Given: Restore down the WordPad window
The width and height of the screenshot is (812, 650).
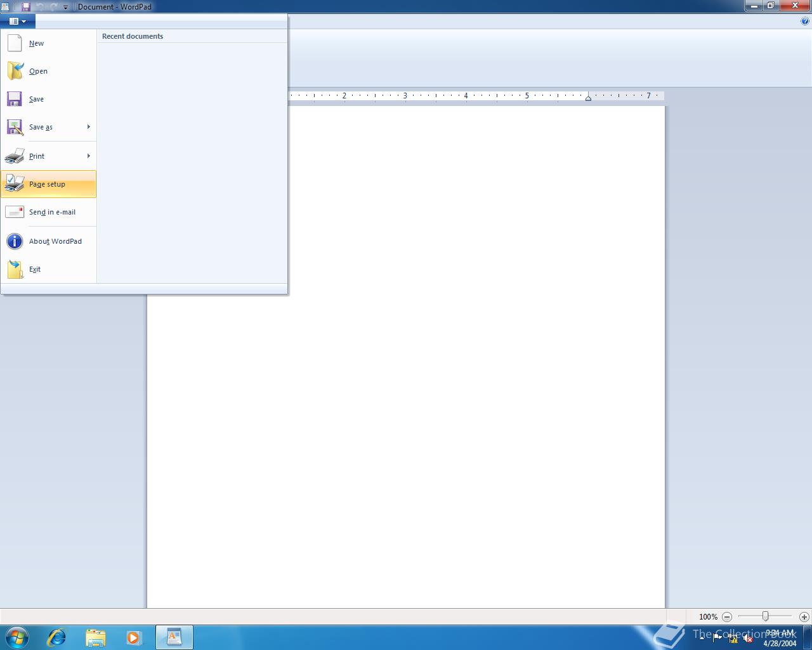Looking at the screenshot, I should 770,6.
